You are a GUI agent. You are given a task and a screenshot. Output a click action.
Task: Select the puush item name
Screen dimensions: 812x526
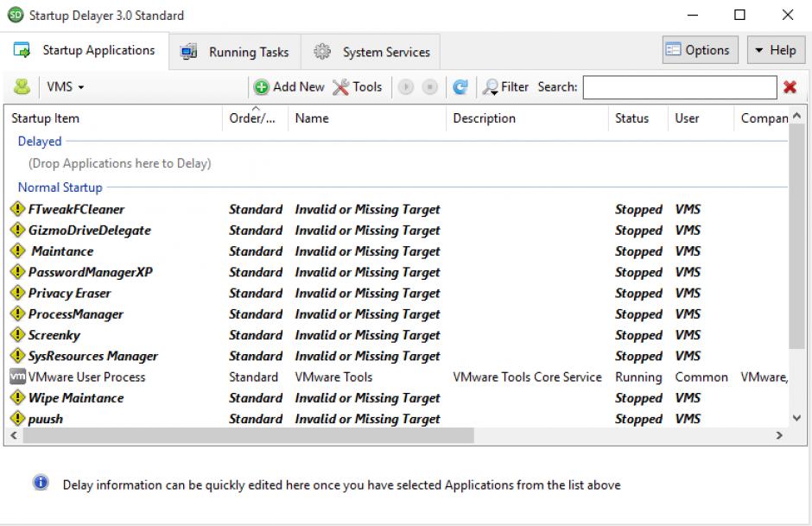pos(46,419)
